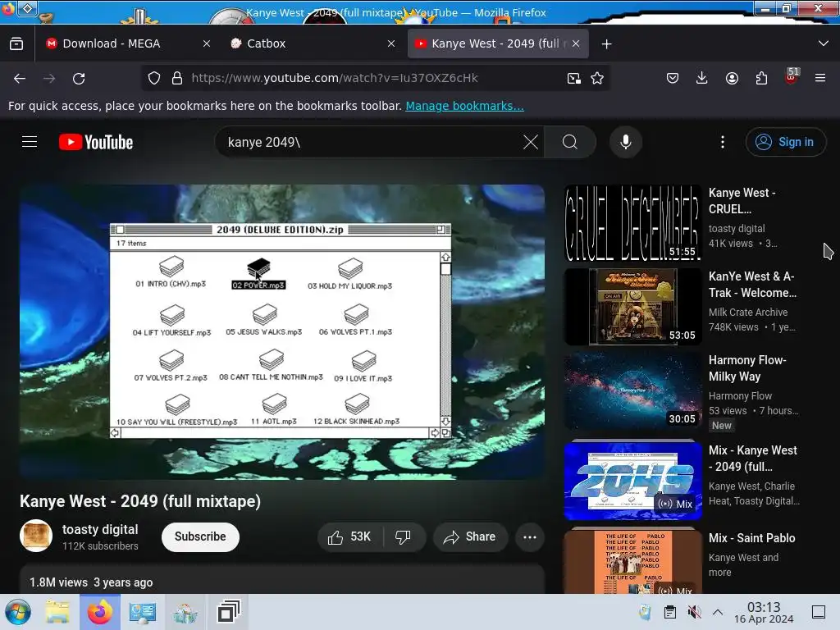
Task: Toggle muted speaker volume in tray
Action: coord(694,612)
